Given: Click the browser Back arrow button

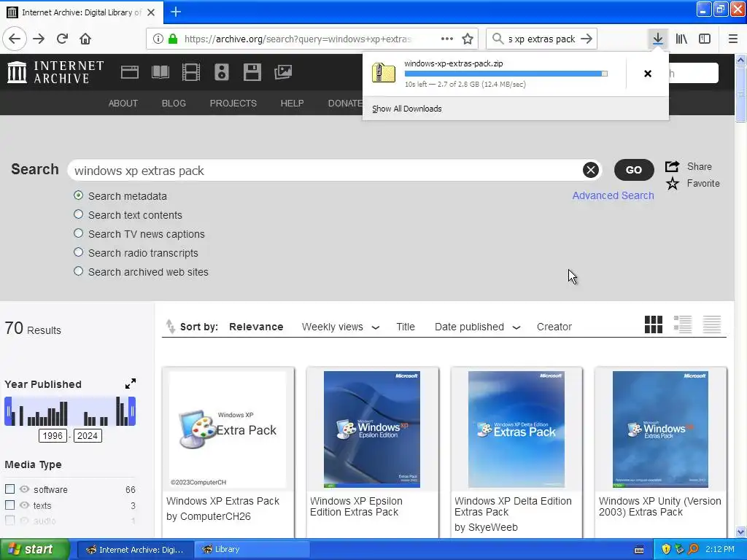Looking at the screenshot, I should point(15,39).
